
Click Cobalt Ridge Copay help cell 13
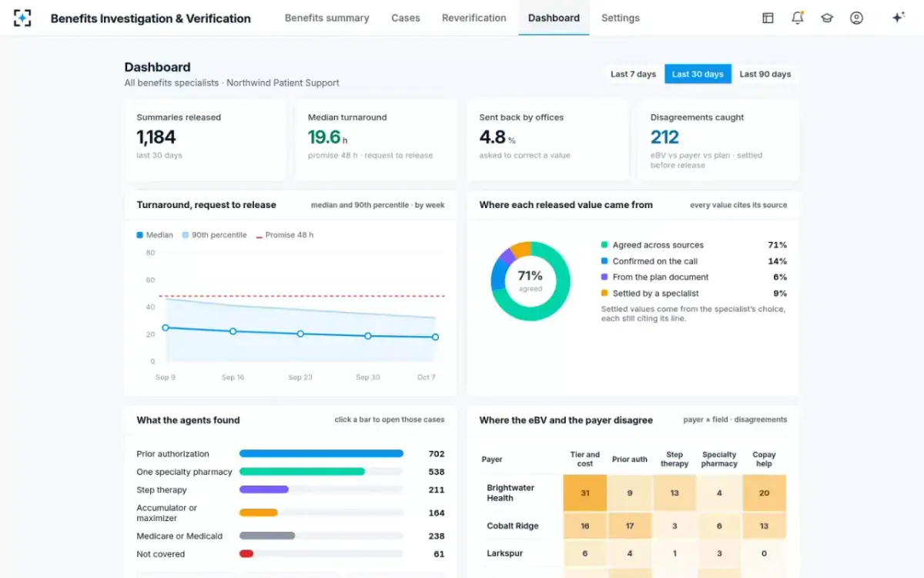pos(764,526)
